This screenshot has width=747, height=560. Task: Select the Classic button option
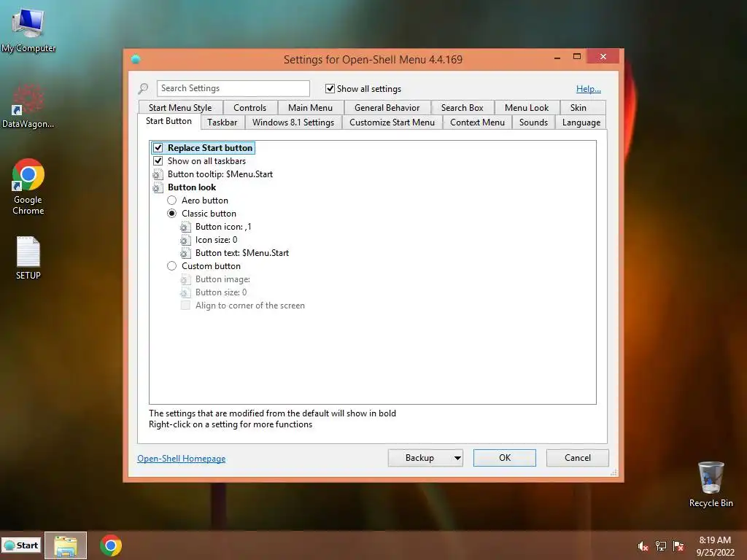(x=171, y=214)
